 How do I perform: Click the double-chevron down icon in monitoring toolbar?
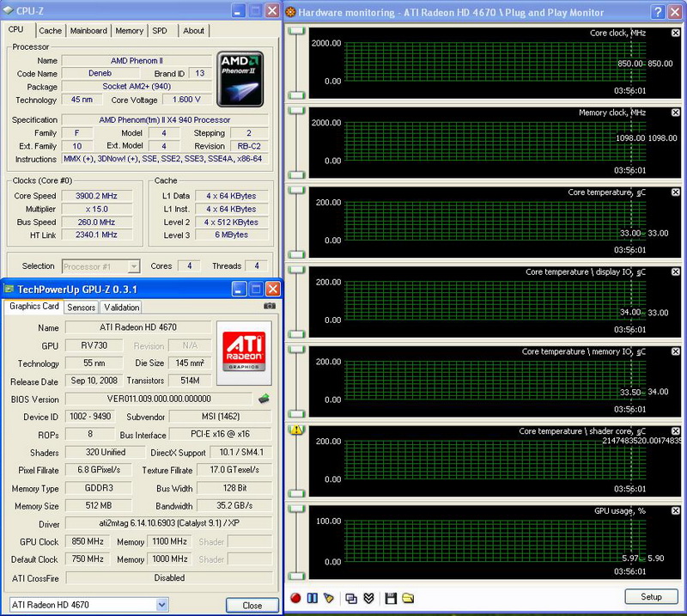[x=368, y=598]
